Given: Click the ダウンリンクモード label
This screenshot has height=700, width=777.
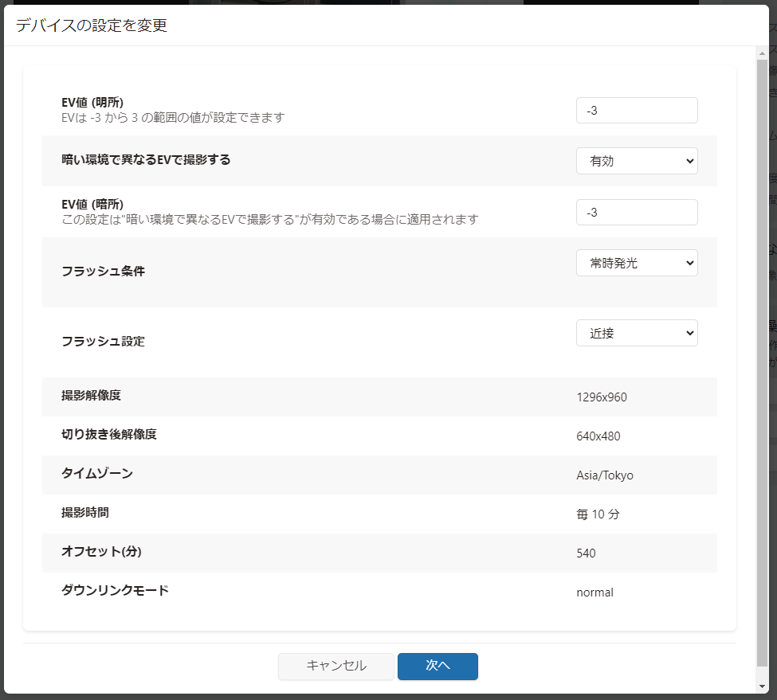Looking at the screenshot, I should coord(115,591).
